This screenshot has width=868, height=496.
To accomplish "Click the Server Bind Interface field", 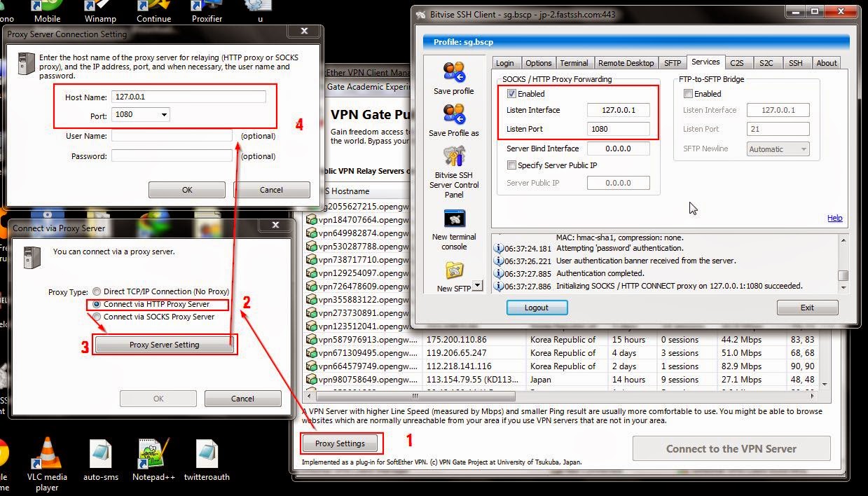I will click(x=619, y=149).
